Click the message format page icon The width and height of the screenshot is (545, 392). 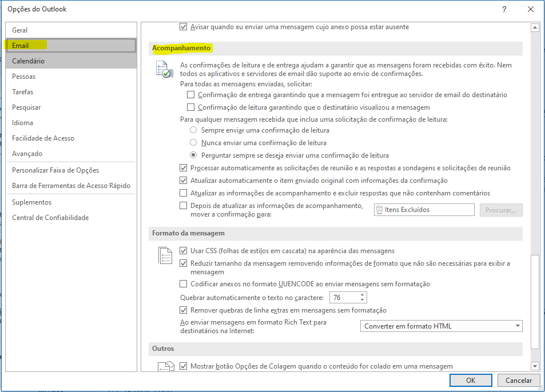pyautogui.click(x=165, y=255)
